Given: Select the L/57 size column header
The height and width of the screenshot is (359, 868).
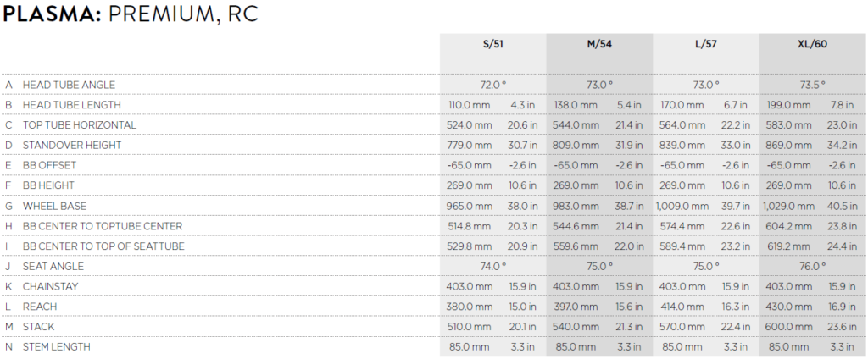Looking at the screenshot, I should tap(706, 44).
